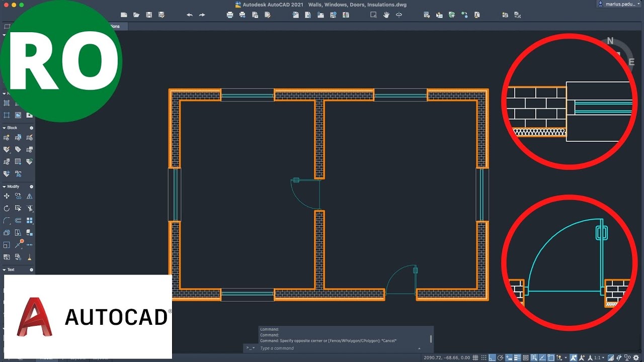Open the Plot/Print dialog from the top toolbar
This screenshot has height=362, width=644.
point(230,15)
